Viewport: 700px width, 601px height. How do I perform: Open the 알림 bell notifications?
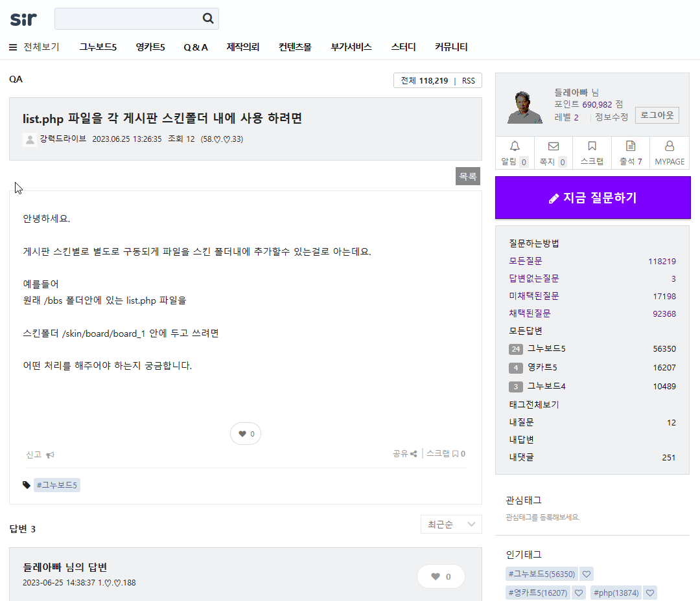[x=515, y=153]
